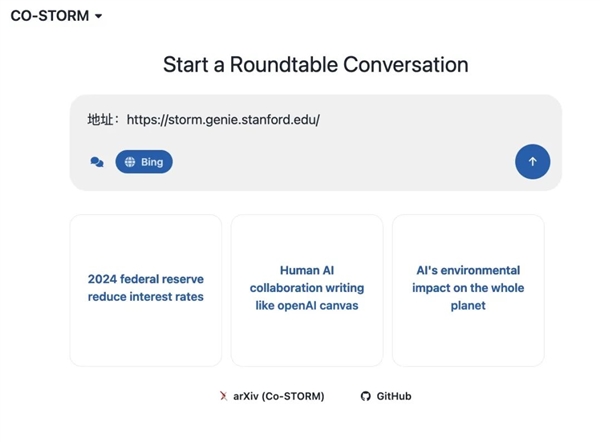Viewport: 600px width, 442px height.
Task: Open the CO-STORM mode selector label
Action: coord(49,16)
